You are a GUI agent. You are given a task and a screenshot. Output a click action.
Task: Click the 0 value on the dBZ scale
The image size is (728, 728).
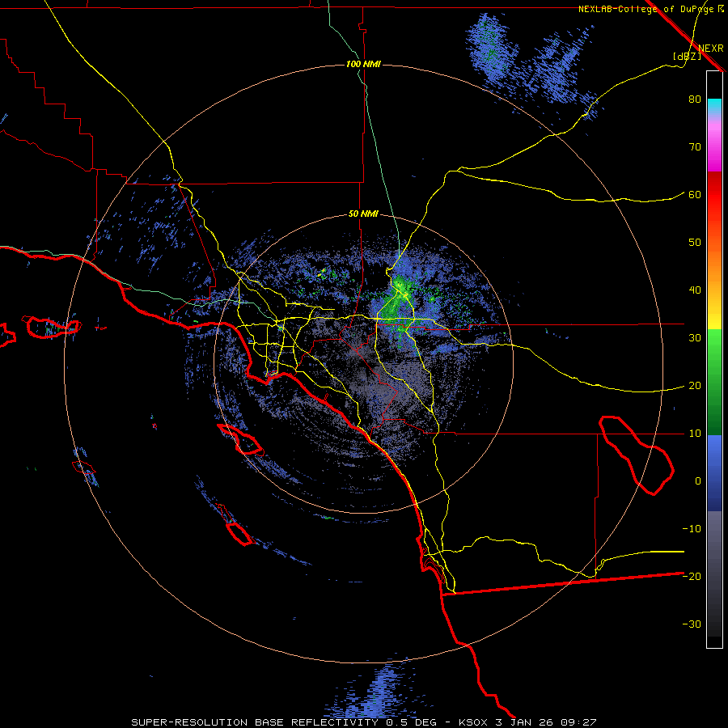click(x=698, y=481)
